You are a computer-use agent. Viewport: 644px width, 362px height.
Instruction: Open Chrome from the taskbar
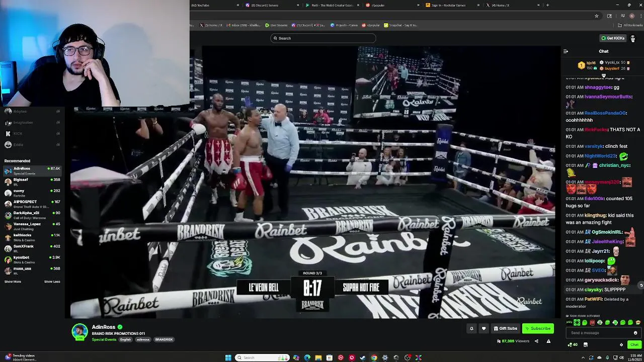click(x=374, y=357)
